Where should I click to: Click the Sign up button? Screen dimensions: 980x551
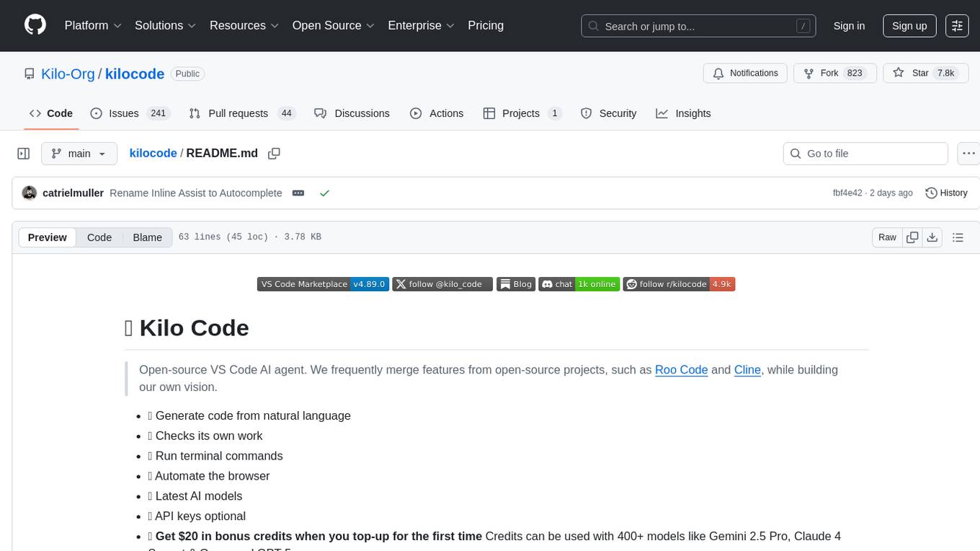tap(909, 26)
